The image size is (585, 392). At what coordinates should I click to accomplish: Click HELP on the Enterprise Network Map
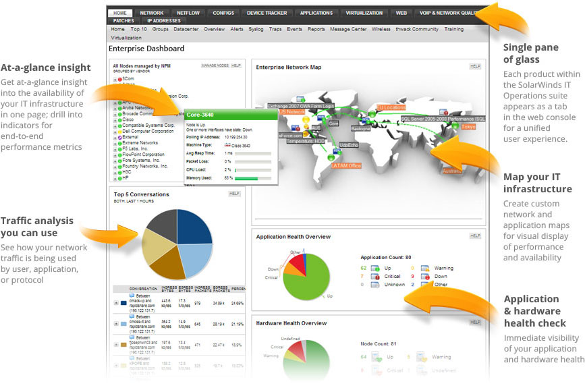[x=475, y=66]
